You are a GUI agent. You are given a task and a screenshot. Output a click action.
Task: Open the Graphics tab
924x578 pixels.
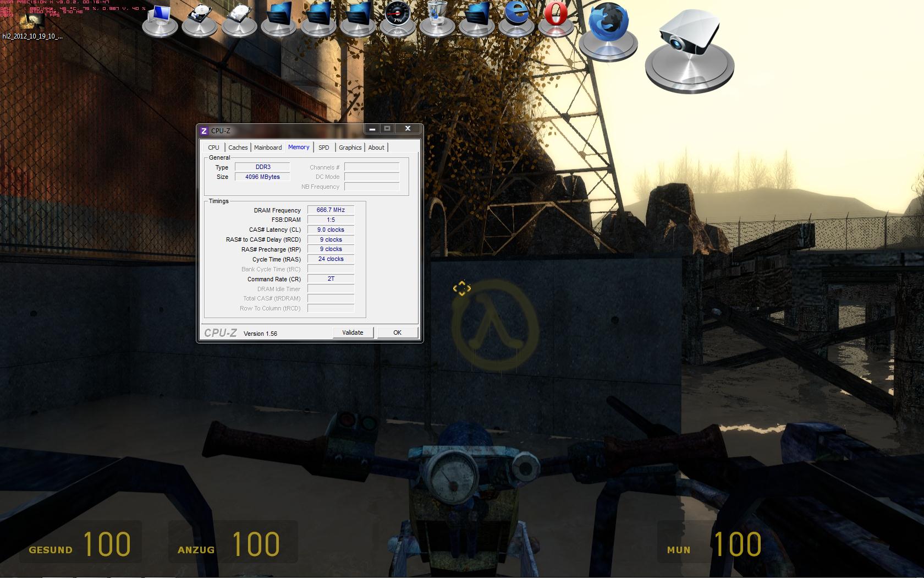point(350,148)
